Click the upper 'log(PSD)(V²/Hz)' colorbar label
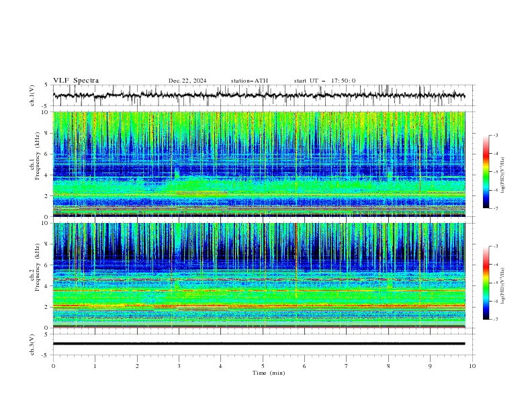The width and height of the screenshot is (532, 411). tap(503, 175)
